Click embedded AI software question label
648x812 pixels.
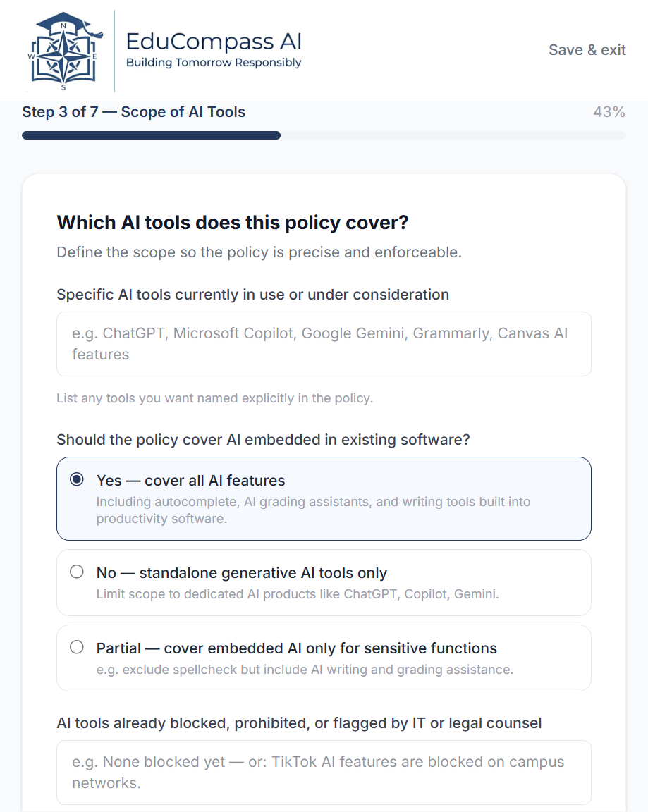coord(263,440)
